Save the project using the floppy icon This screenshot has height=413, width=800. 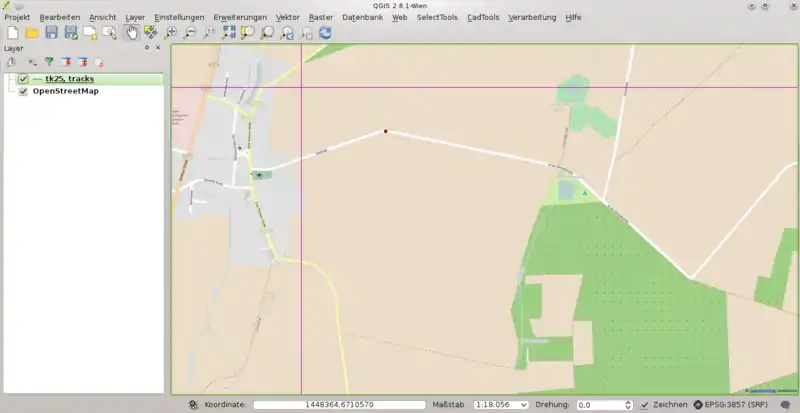click(x=51, y=33)
